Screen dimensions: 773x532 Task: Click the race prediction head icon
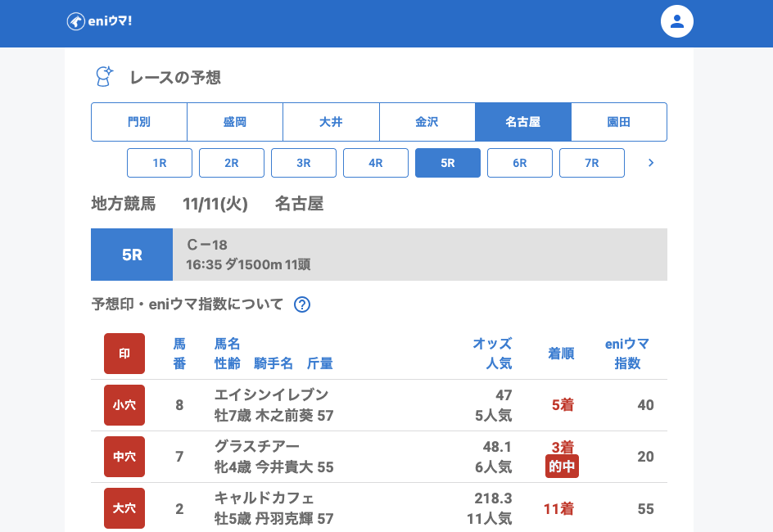pos(104,77)
